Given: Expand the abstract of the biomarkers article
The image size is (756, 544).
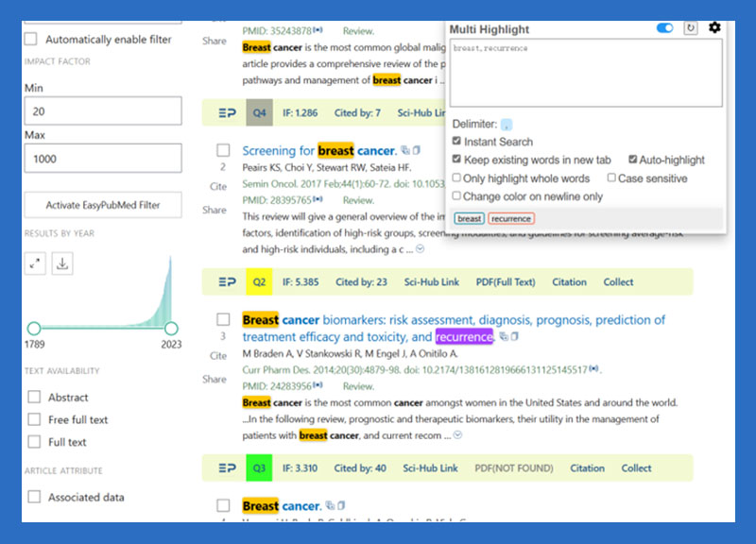Looking at the screenshot, I should pyautogui.click(x=458, y=434).
